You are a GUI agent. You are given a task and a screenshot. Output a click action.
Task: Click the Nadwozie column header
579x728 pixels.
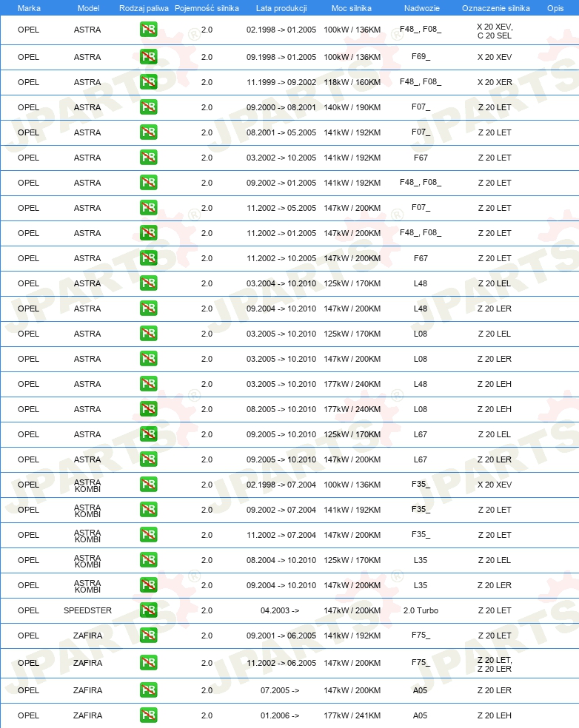coord(421,8)
